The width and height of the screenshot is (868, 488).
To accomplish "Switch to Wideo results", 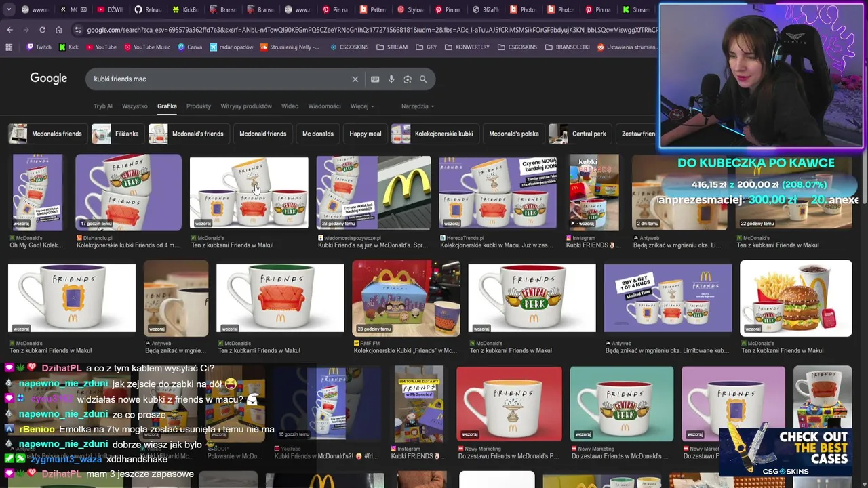I will [290, 106].
